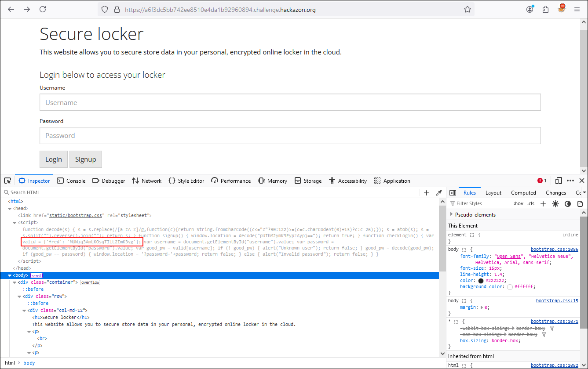Focus the Password input field

pyautogui.click(x=290, y=135)
